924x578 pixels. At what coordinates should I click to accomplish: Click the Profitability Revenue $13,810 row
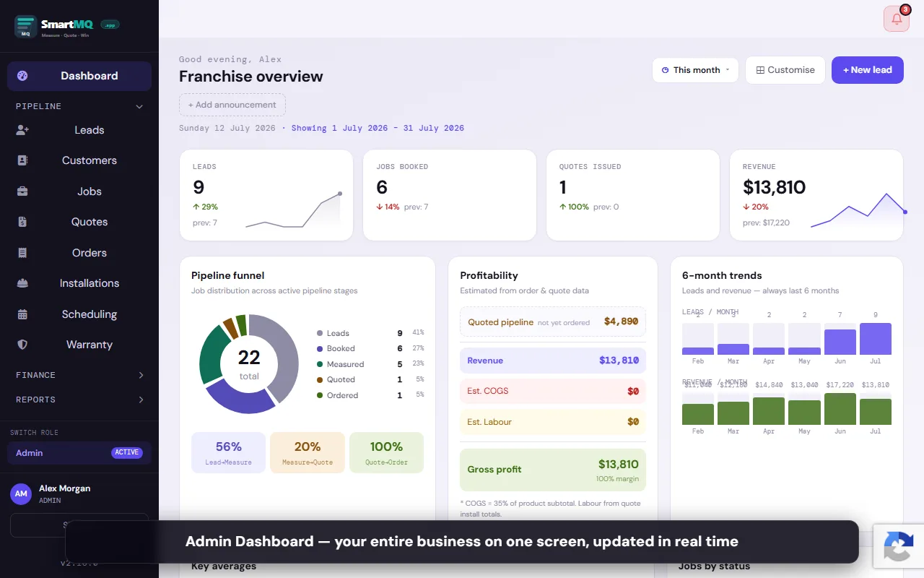point(553,361)
